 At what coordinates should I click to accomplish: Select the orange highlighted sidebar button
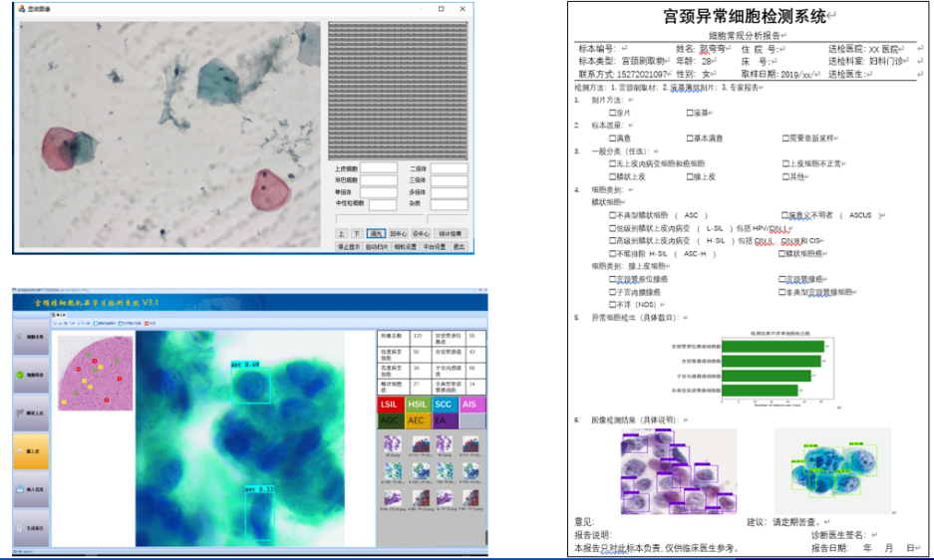(x=33, y=451)
